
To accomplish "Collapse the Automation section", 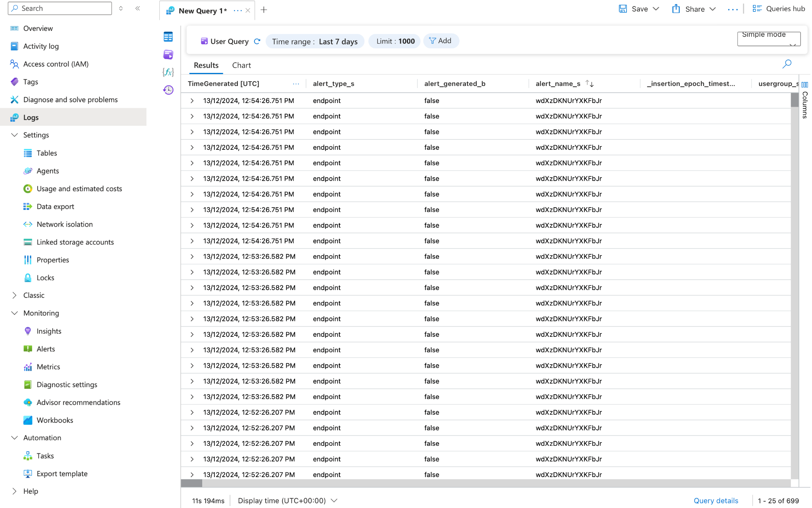I will pos(15,438).
